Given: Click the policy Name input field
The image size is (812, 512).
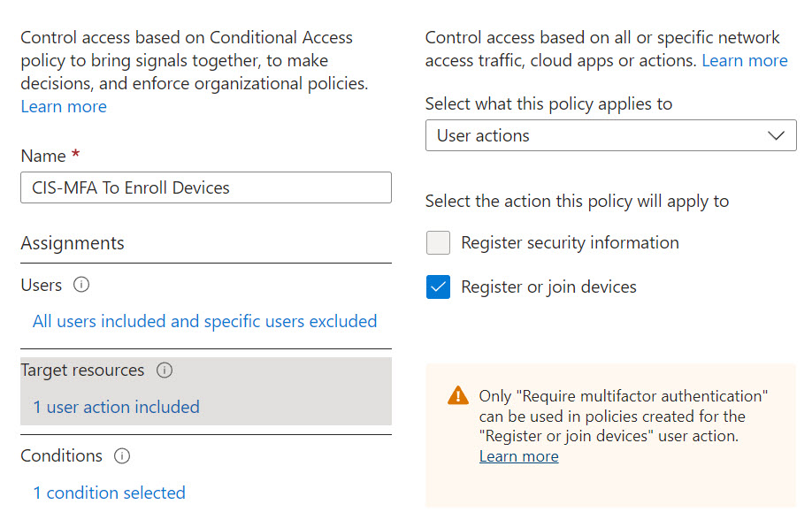Looking at the screenshot, I should 205,187.
